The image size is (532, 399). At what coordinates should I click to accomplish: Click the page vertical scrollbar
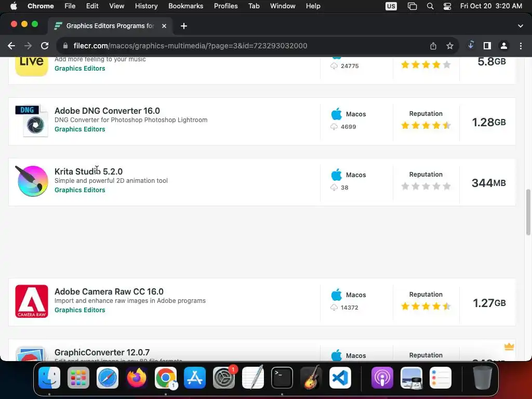[x=528, y=212]
